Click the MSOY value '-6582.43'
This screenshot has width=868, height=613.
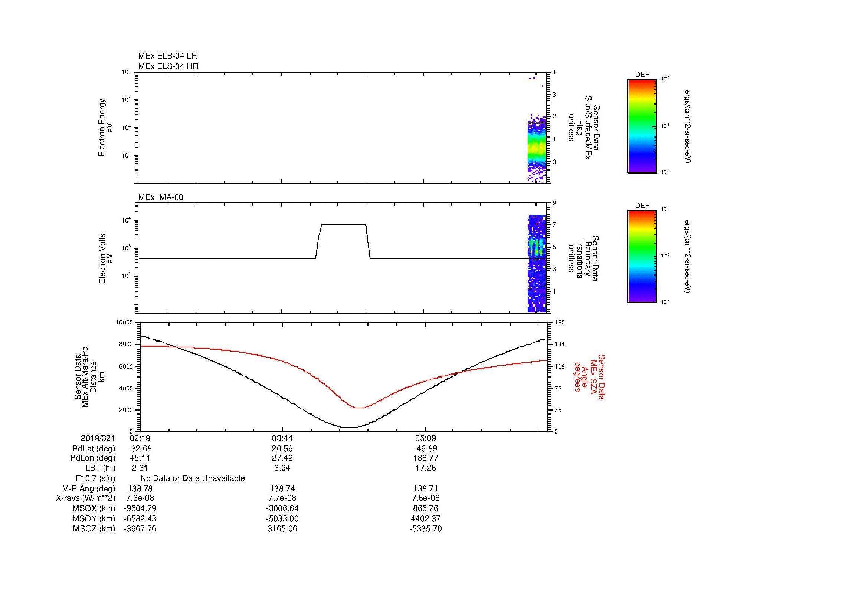(x=140, y=518)
